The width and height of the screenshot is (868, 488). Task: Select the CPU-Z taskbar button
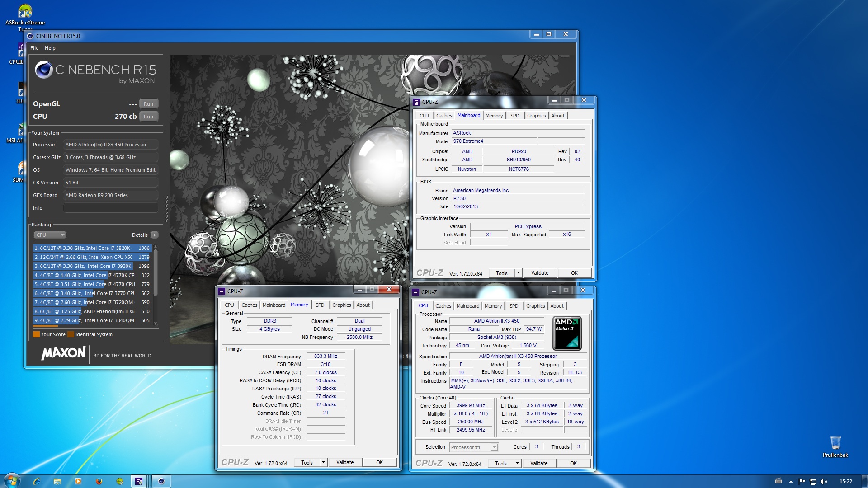pos(139,481)
